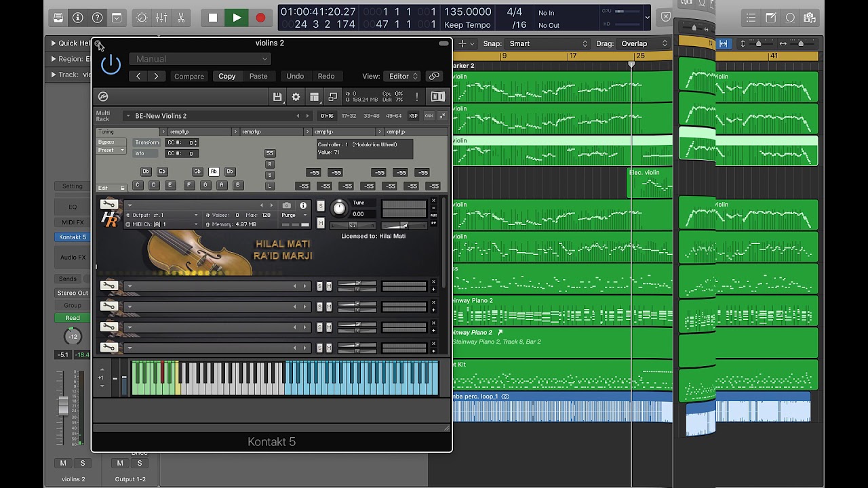Start playback with the green Play button
Image resolution: width=868 pixels, height=488 pixels.
237,18
